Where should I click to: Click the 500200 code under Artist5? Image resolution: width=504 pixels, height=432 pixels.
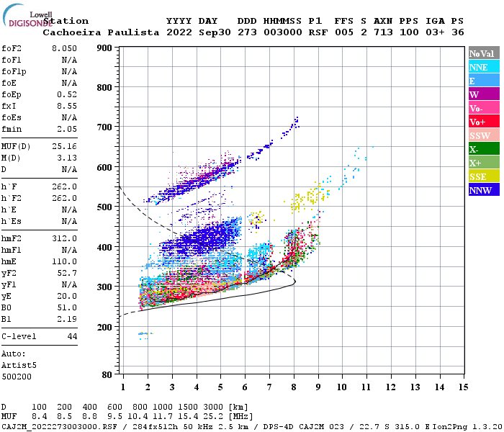17,377
